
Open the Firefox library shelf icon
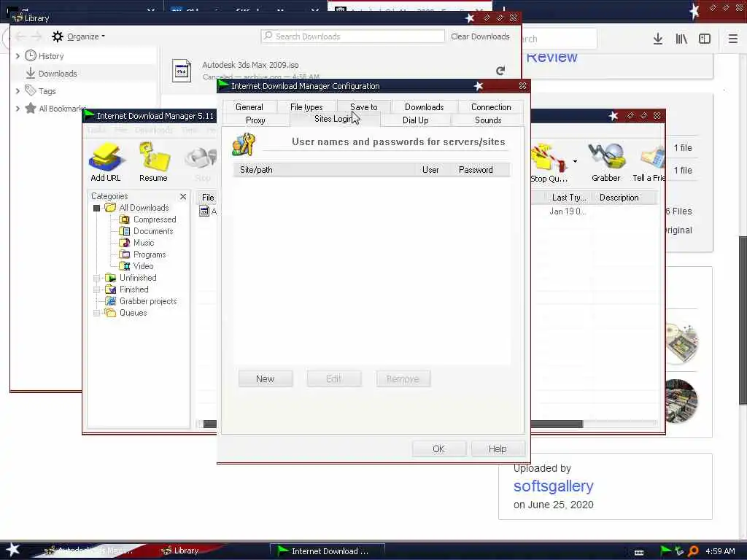(x=681, y=39)
